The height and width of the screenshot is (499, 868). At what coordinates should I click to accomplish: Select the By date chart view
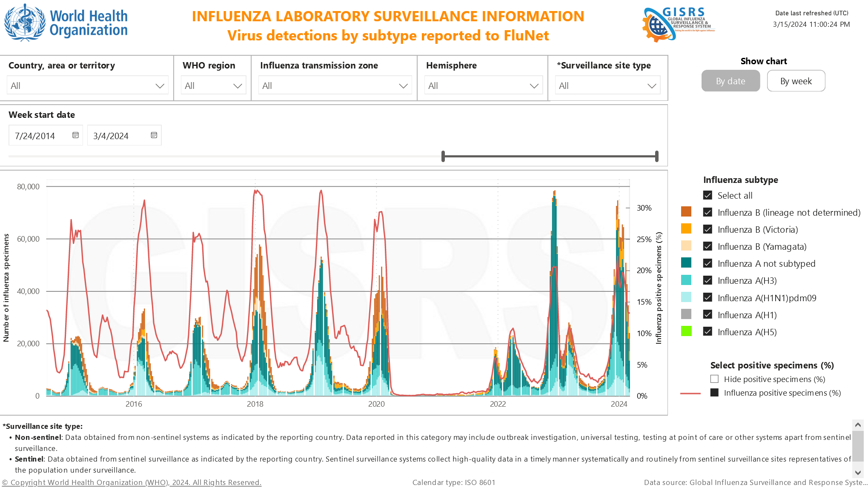(x=730, y=81)
